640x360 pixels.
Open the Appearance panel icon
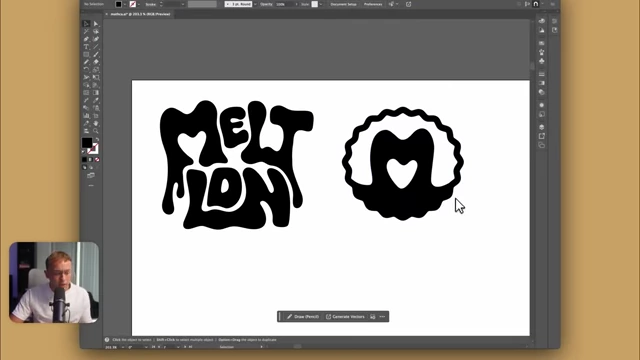pyautogui.click(x=542, y=105)
